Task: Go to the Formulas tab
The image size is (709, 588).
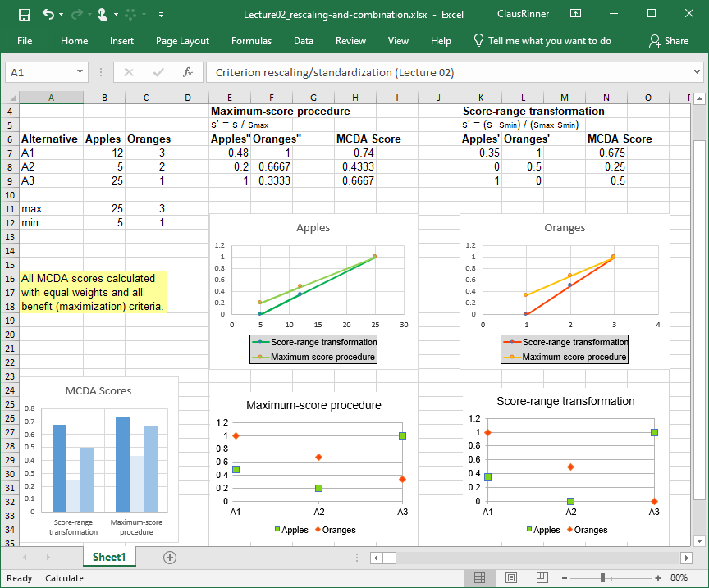Action: pos(251,41)
